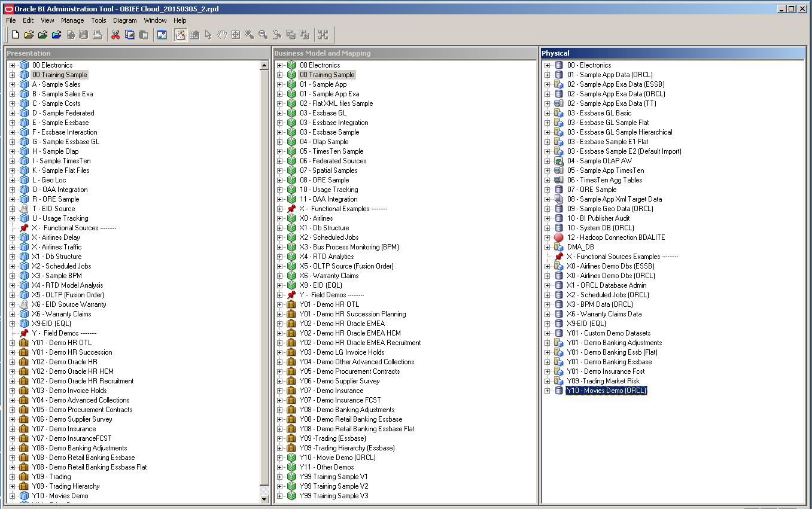This screenshot has width=812, height=509.
Task: Click the fit-to-window diagram icon
Action: click(x=236, y=35)
